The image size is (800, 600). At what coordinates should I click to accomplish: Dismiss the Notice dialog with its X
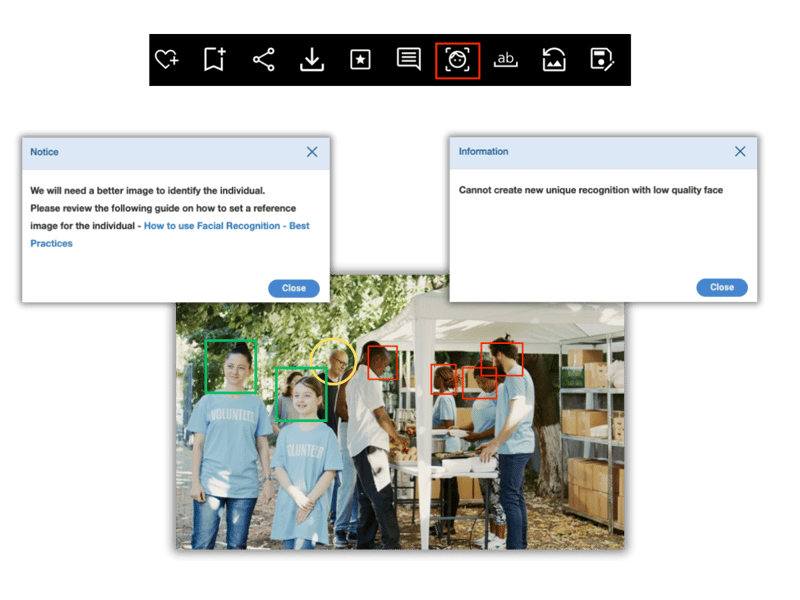click(312, 152)
